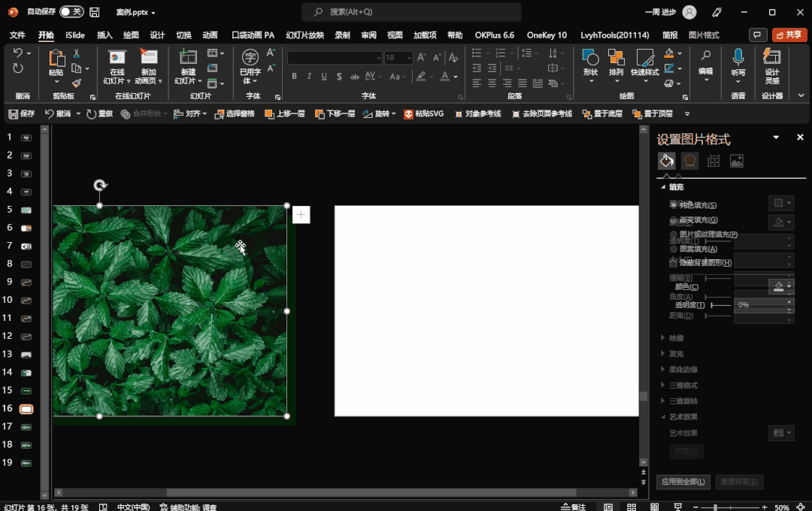Click Send to Back (置于底层) icon

click(586, 114)
